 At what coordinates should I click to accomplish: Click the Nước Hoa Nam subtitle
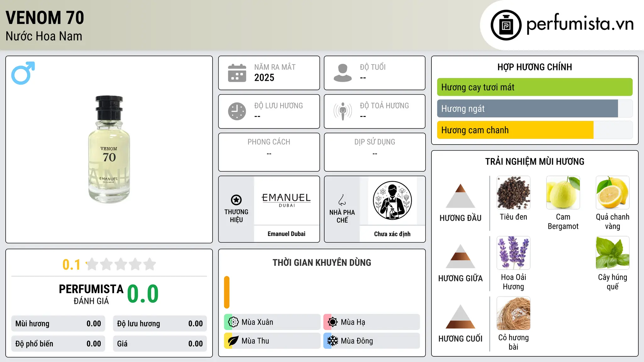pyautogui.click(x=44, y=36)
